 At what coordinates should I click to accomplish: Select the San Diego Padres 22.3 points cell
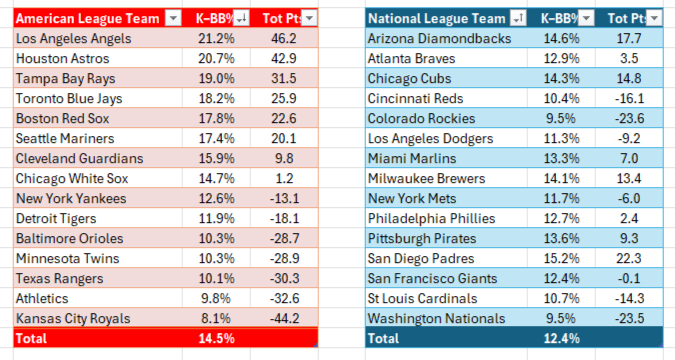(x=629, y=258)
